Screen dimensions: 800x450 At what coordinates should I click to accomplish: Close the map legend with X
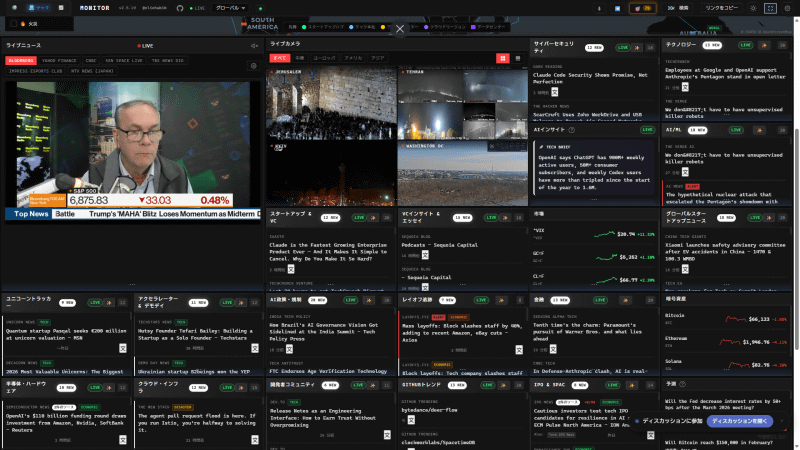(x=399, y=29)
